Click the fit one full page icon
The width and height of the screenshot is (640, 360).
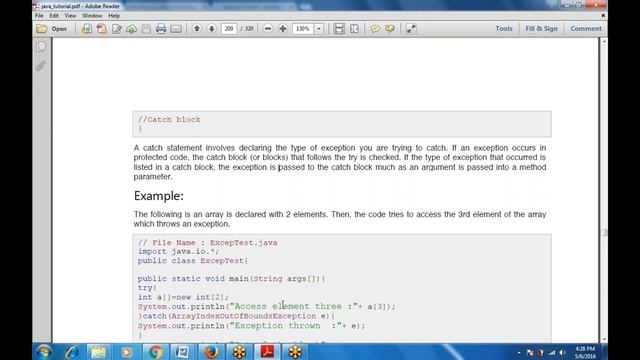pos(354,29)
